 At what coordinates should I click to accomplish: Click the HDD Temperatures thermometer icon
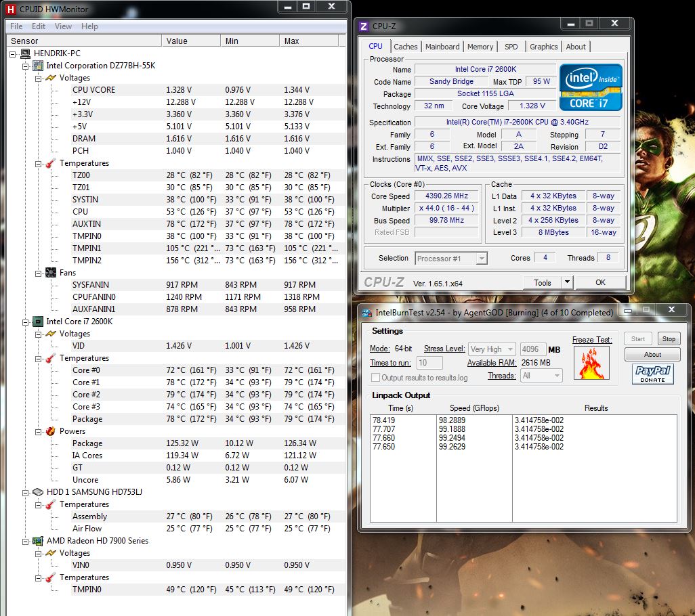click(51, 504)
